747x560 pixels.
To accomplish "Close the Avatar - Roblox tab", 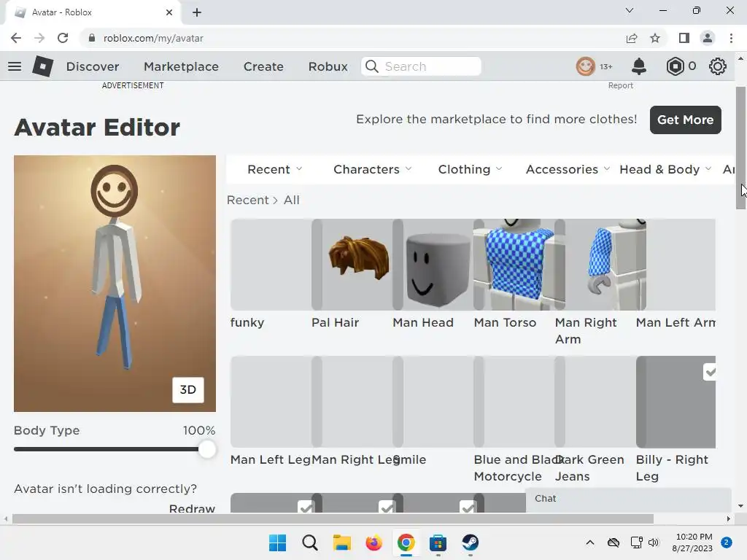I will point(169,12).
